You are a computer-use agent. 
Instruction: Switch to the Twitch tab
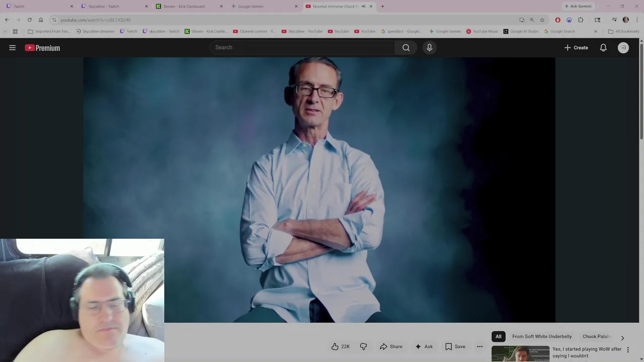pyautogui.click(x=39, y=7)
